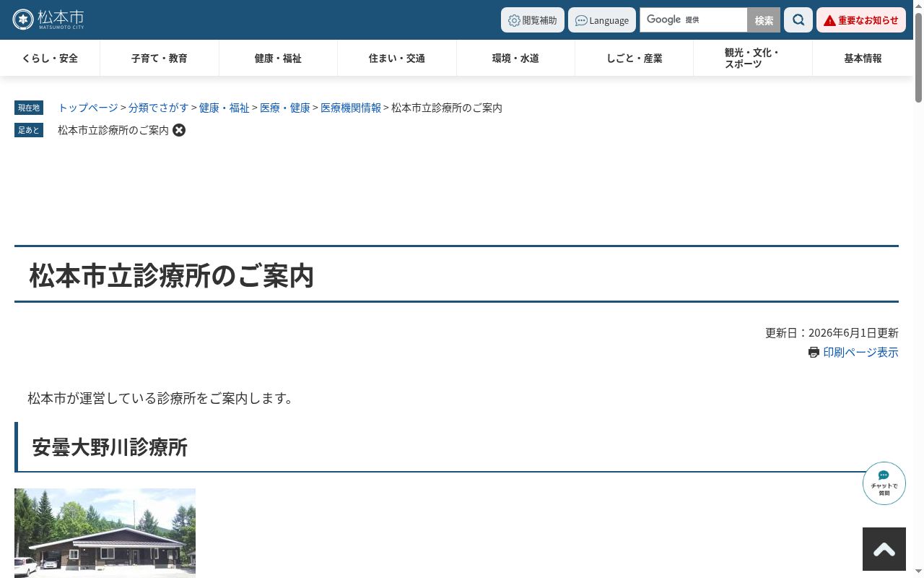Go to トップページ breadcrumb link
924x578 pixels.
88,108
